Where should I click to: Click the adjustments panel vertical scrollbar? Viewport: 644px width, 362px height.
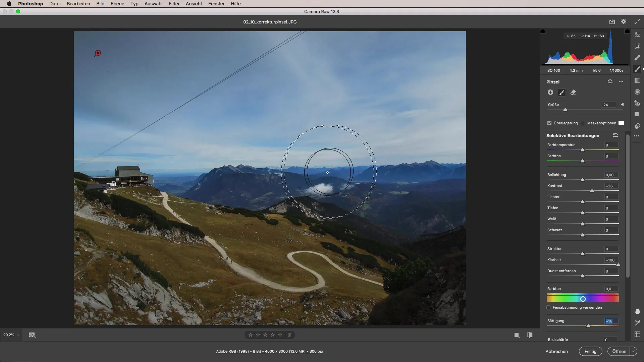(x=628, y=205)
